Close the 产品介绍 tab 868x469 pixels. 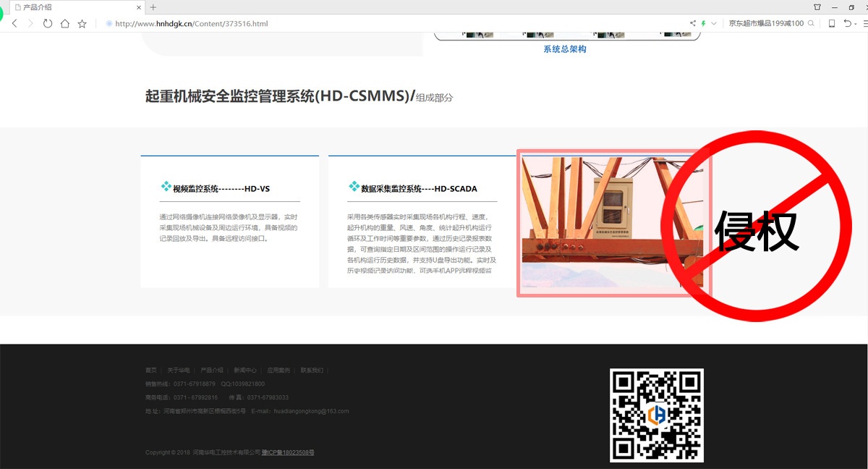point(139,7)
